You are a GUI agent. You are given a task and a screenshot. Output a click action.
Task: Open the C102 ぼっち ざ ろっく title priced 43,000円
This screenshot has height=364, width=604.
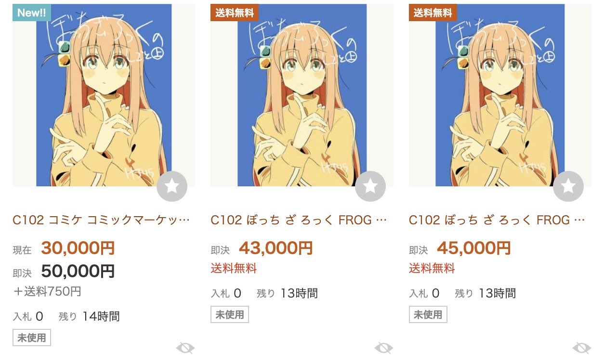click(x=299, y=220)
